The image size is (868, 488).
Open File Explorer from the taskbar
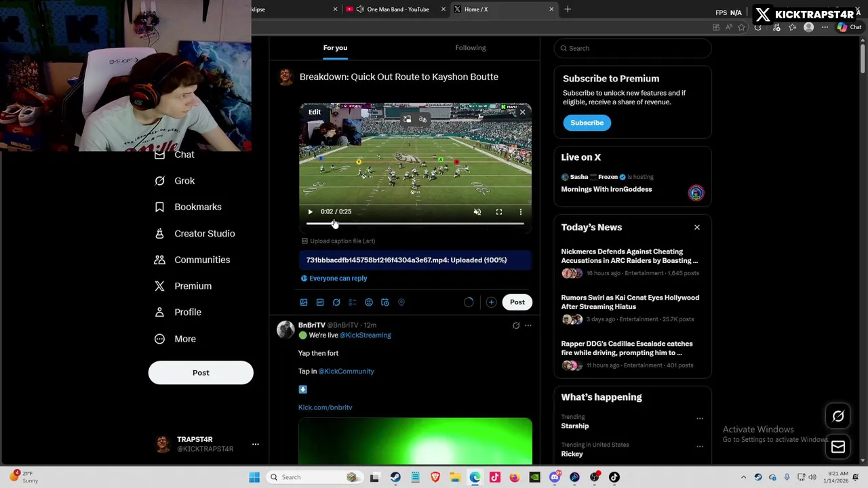(x=455, y=477)
